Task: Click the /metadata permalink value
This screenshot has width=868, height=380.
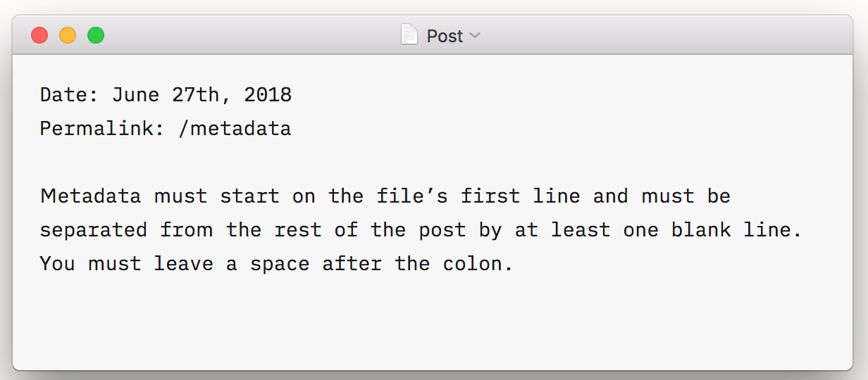Action: 235,129
